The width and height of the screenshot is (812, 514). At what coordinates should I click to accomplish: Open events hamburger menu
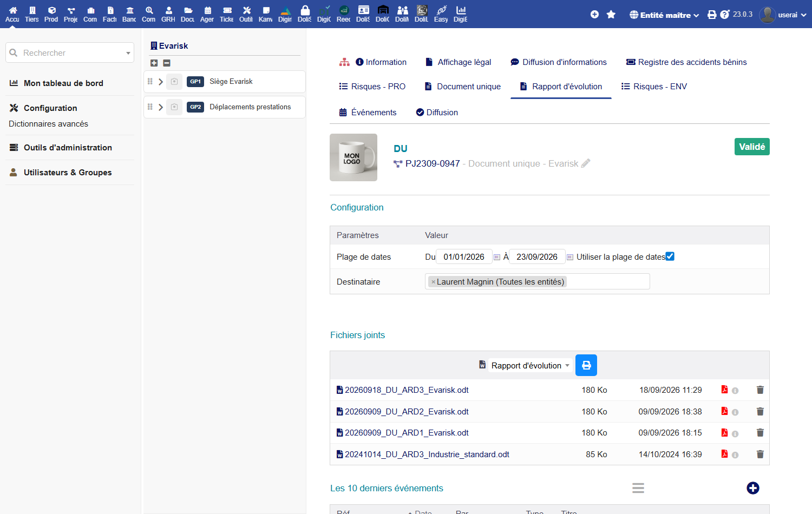pos(638,488)
